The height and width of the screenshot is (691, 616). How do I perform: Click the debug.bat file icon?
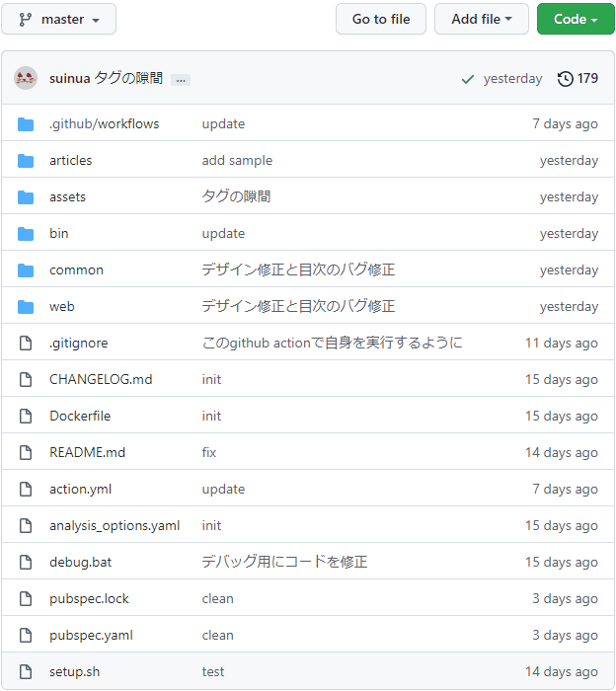coord(26,563)
